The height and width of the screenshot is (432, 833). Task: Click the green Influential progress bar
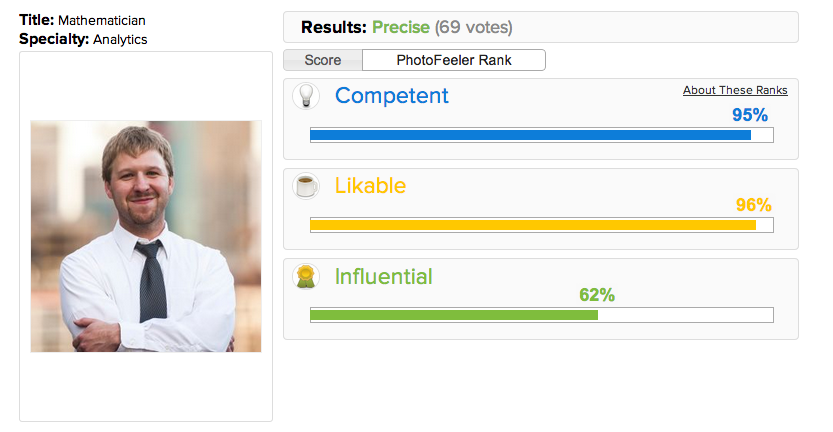coord(541,315)
